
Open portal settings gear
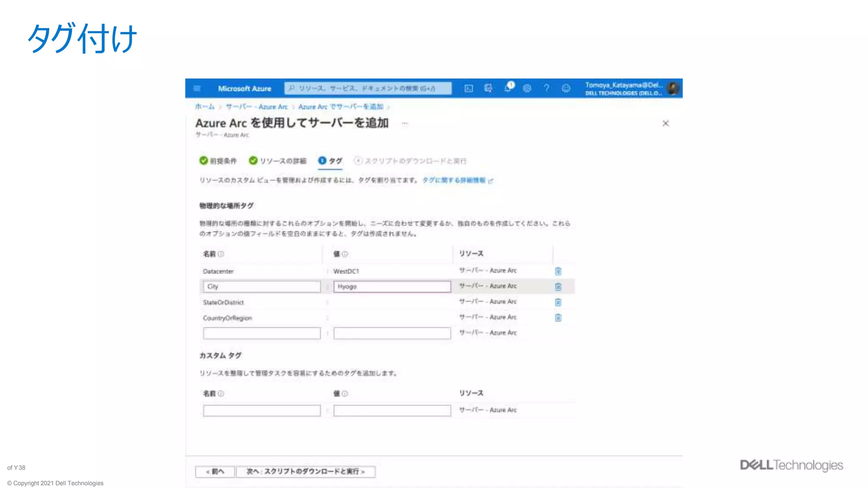click(527, 88)
